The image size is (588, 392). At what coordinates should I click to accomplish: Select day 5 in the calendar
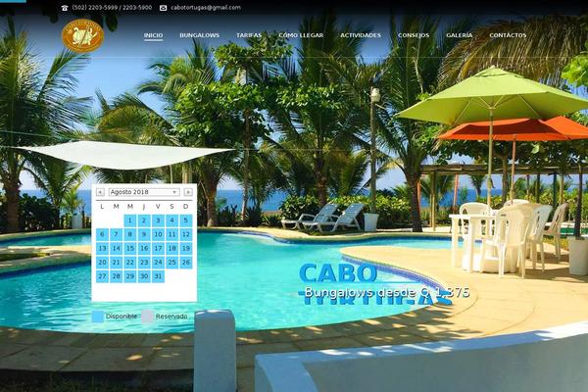tap(186, 220)
